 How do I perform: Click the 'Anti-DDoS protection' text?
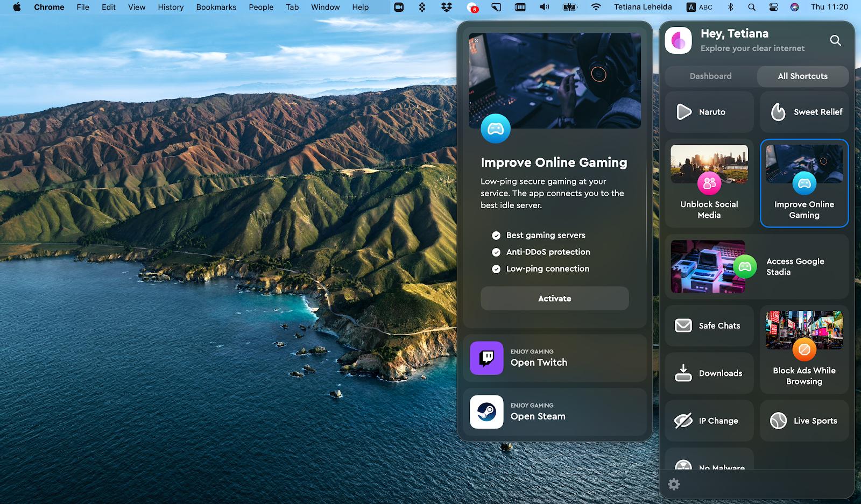click(x=548, y=252)
